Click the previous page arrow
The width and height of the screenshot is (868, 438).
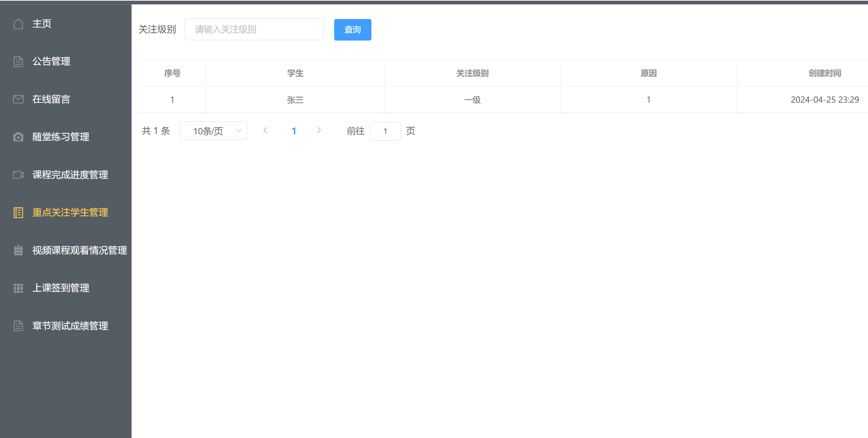coord(265,130)
